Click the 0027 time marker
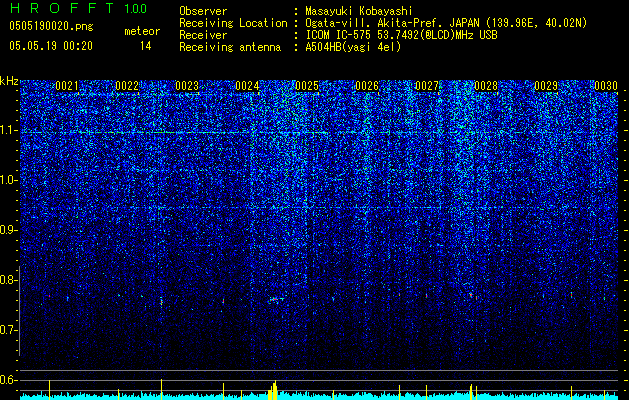This screenshot has height=400, width=629. 427,86
